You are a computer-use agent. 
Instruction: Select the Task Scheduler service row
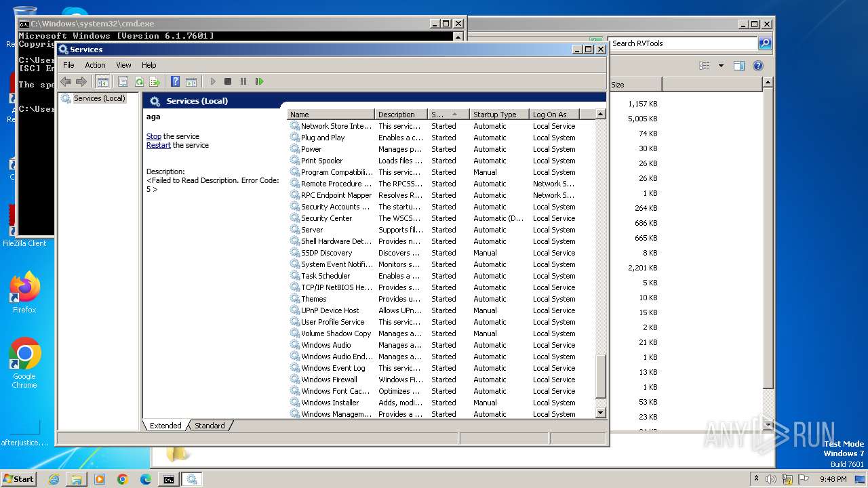tap(441, 276)
